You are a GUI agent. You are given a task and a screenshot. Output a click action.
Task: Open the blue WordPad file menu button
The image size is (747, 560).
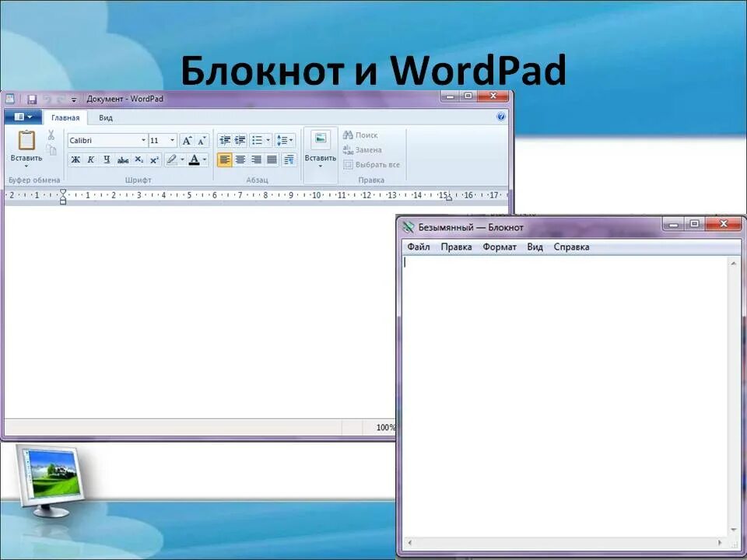point(23,117)
